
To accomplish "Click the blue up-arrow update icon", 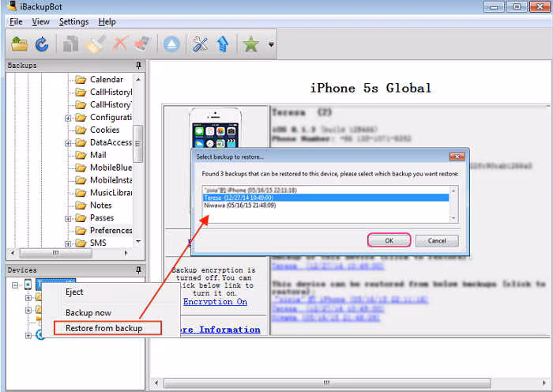I will (x=223, y=44).
